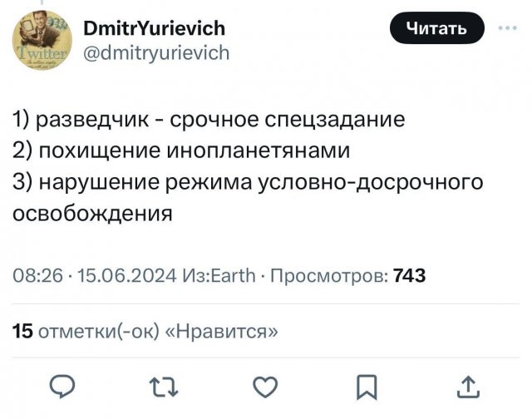The height and width of the screenshot is (419, 532).
Task: Click the "Просмотров" views label
Action: [x=328, y=276]
